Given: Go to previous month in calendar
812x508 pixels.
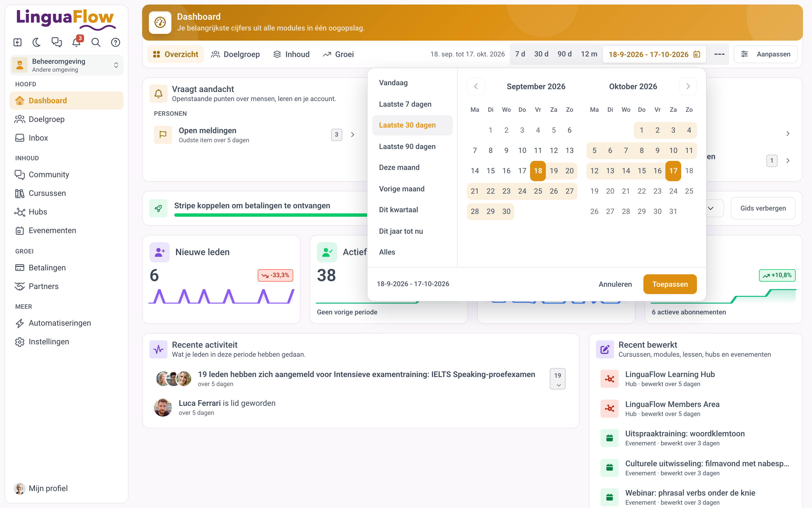Looking at the screenshot, I should click(476, 86).
